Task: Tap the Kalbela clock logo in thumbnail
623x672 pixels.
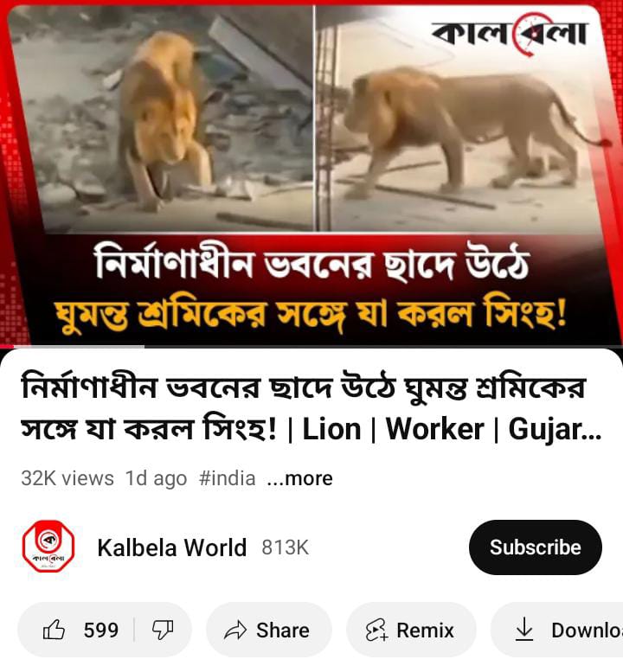Action: (x=509, y=35)
